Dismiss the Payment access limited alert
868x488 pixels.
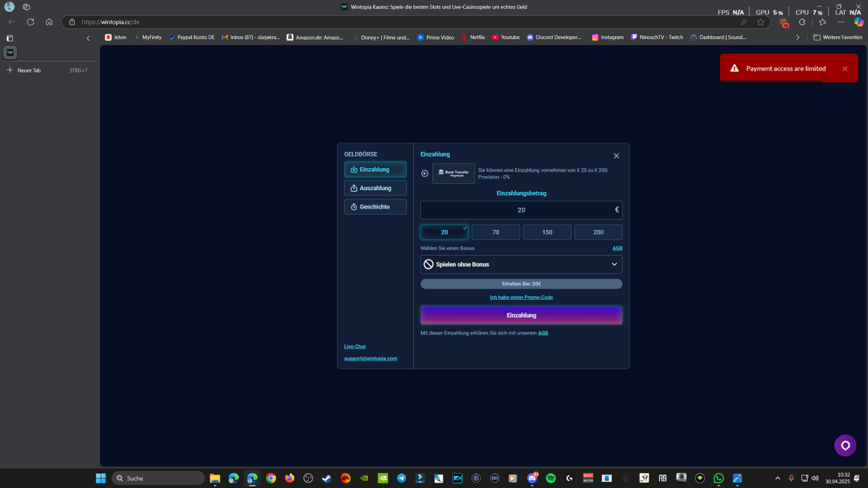[845, 69]
